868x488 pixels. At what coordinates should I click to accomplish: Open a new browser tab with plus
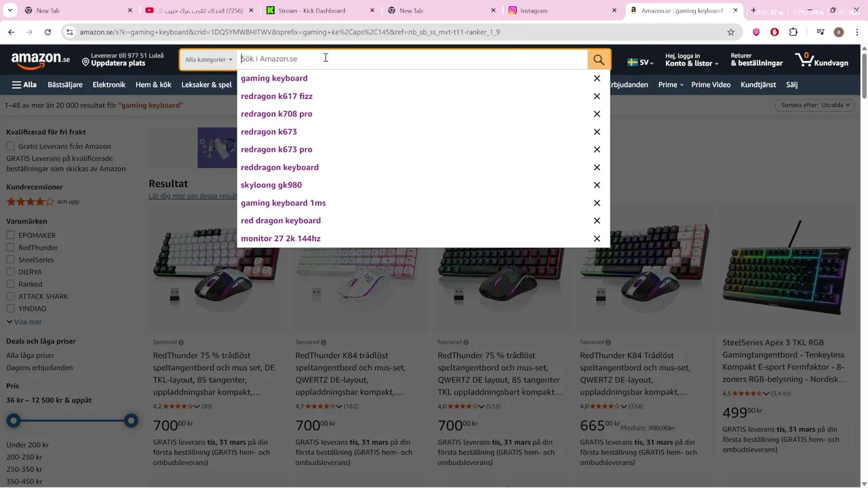[x=753, y=10]
